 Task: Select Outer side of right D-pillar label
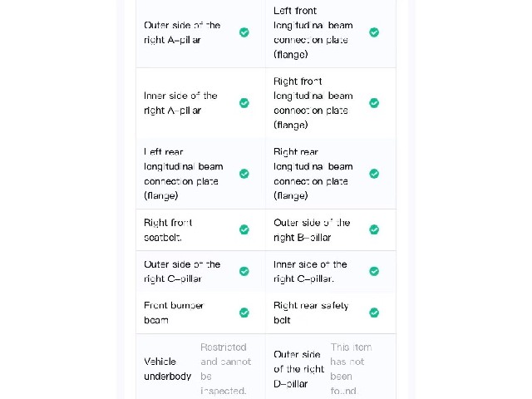299,369
